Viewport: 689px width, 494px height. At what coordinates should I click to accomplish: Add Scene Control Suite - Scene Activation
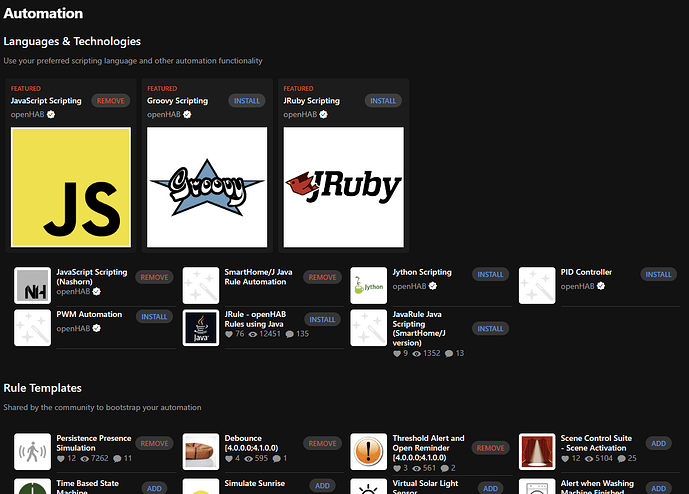[658, 443]
